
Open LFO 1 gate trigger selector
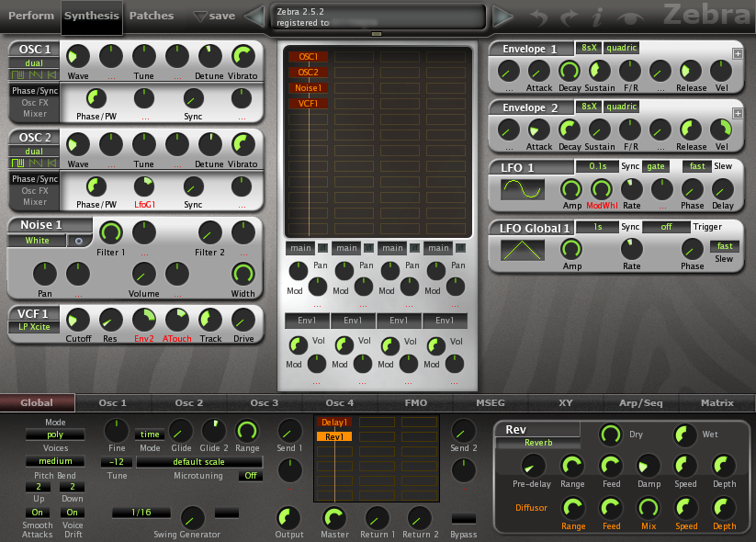pyautogui.click(x=655, y=166)
